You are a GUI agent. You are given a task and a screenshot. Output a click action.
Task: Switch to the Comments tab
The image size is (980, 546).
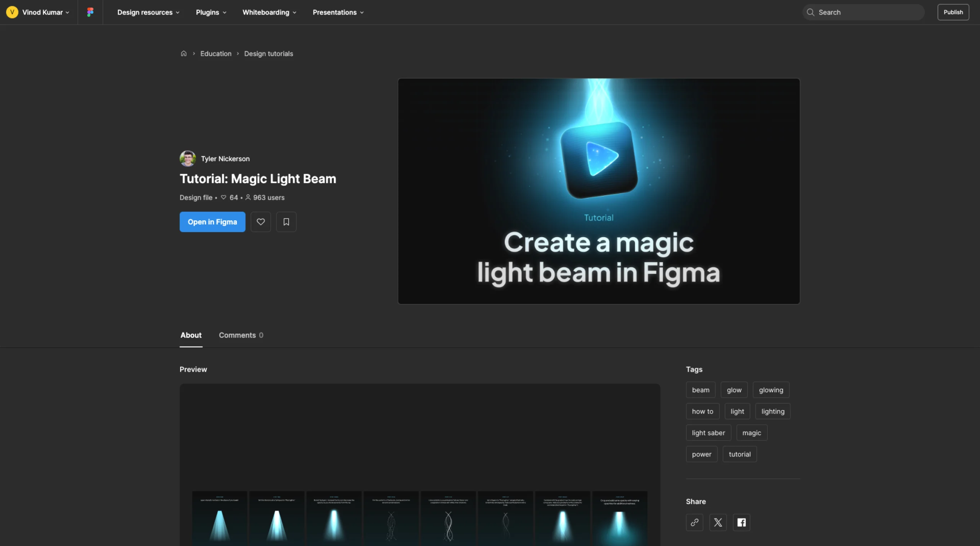(x=241, y=335)
